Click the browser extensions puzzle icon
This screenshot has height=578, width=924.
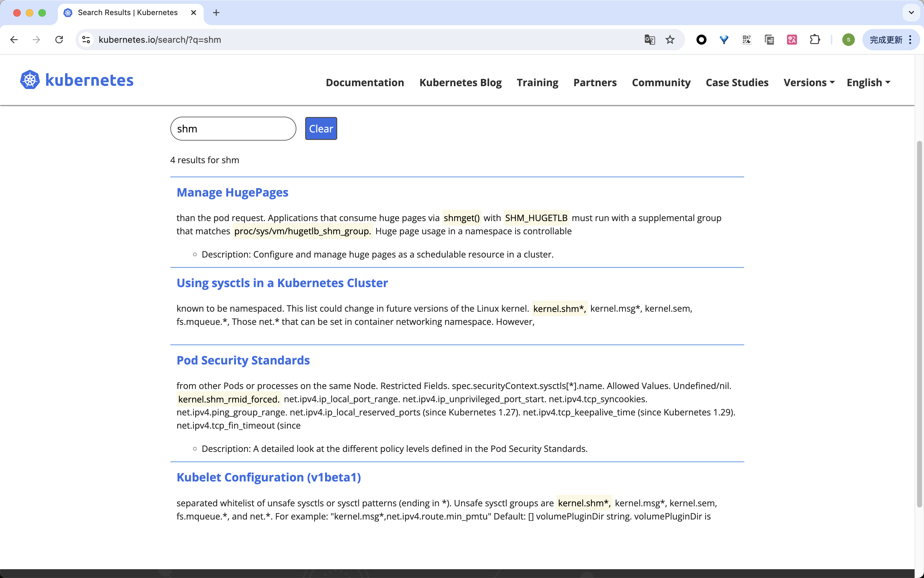click(815, 39)
